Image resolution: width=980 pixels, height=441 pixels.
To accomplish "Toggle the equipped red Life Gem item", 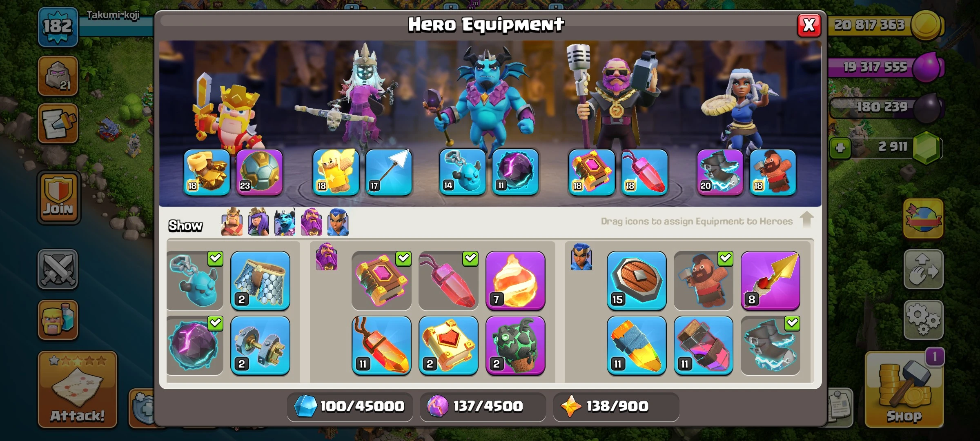I will click(x=448, y=281).
